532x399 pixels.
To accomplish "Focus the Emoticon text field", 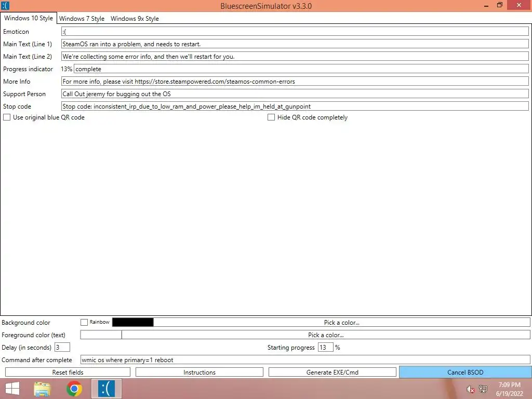I will 295,32.
